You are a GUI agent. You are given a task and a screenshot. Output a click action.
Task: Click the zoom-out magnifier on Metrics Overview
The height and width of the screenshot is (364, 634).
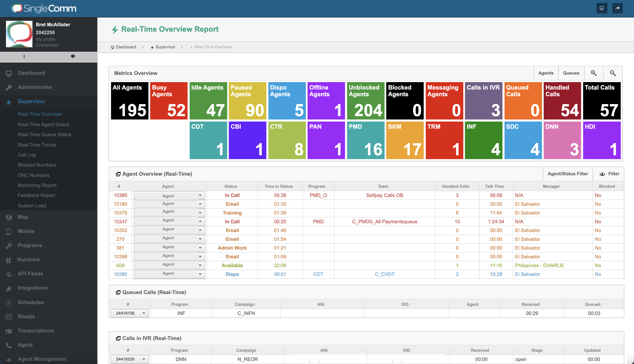click(613, 73)
